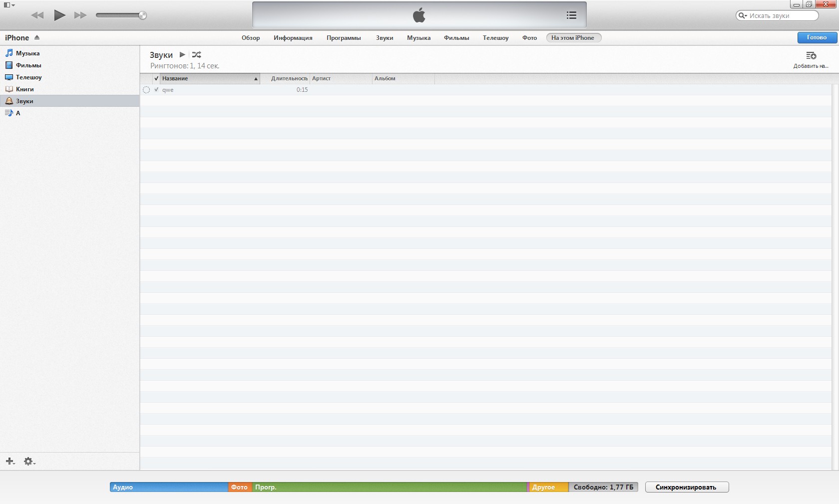839x504 pixels.
Task: Open the Программы tab
Action: click(344, 38)
